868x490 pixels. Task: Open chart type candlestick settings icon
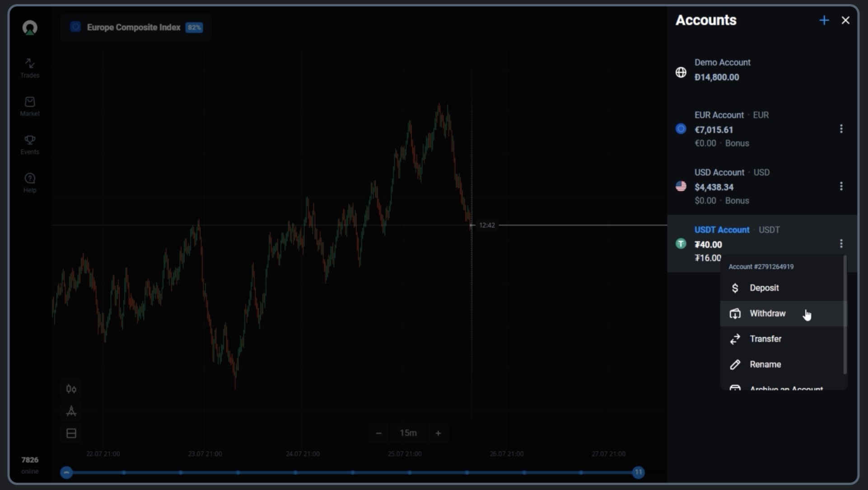[71, 389]
